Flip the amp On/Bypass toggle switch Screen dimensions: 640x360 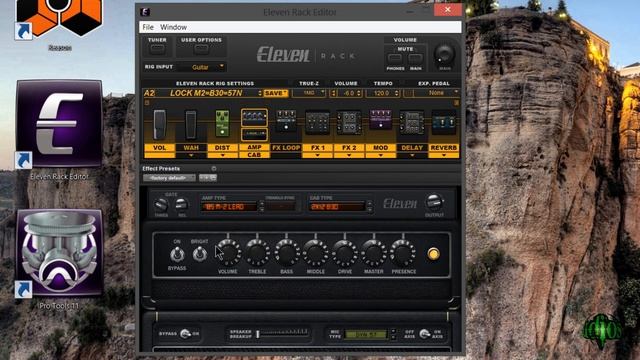(x=177, y=255)
